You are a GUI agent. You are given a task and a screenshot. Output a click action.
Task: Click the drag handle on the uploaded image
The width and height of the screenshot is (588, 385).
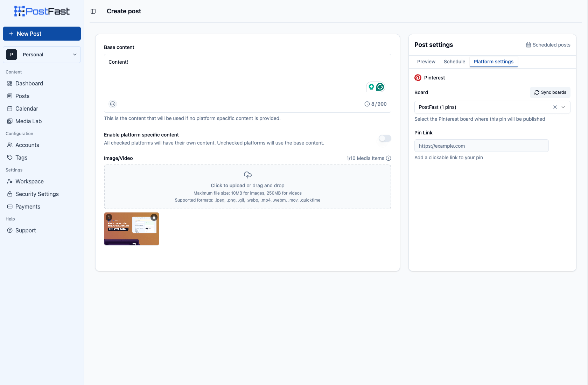point(154,217)
